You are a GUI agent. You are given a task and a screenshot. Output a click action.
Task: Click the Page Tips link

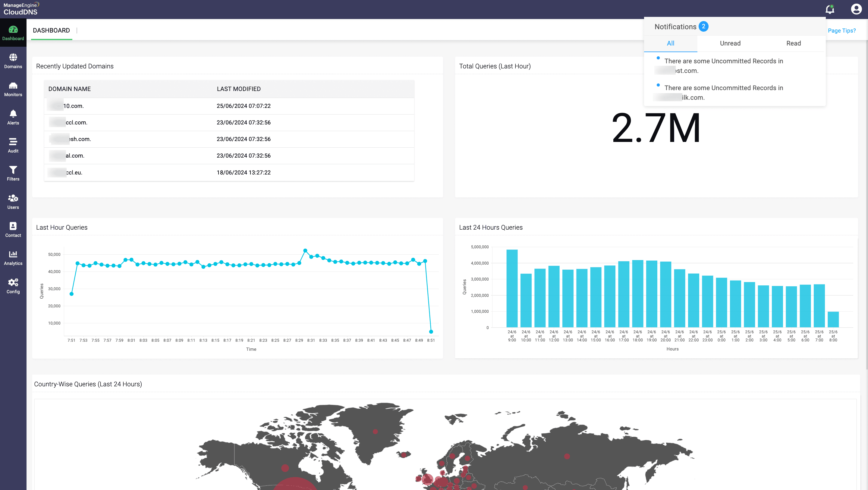(x=841, y=30)
